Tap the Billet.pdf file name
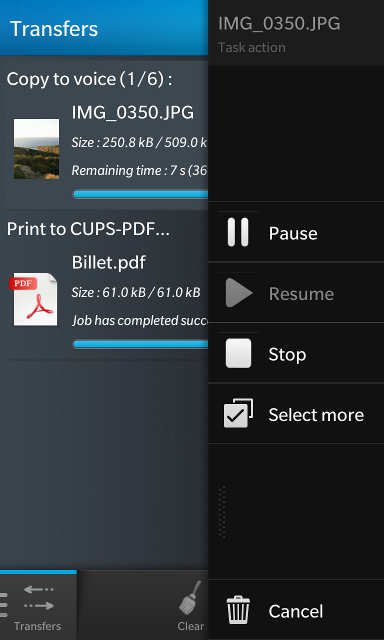Viewport: 384px width, 640px height. (x=109, y=262)
